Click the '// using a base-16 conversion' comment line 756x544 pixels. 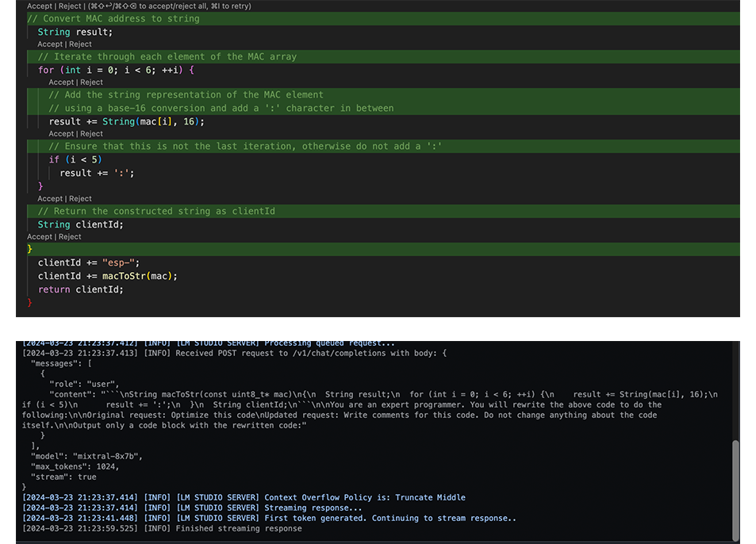[x=221, y=109]
